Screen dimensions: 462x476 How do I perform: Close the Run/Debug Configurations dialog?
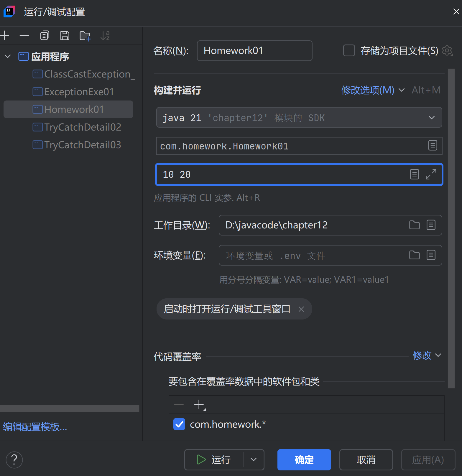coord(456,11)
